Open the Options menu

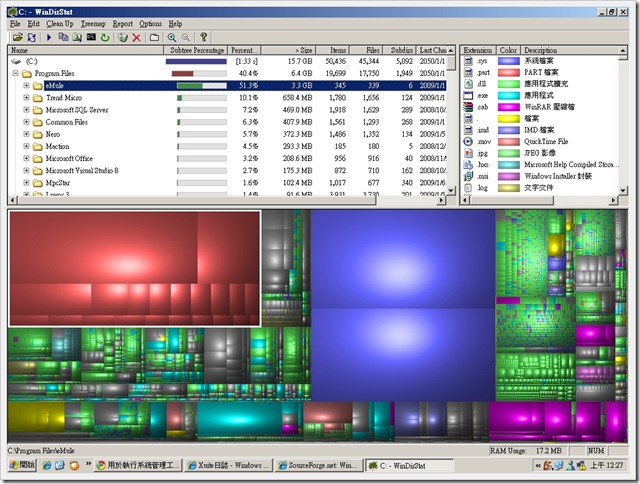tap(150, 23)
